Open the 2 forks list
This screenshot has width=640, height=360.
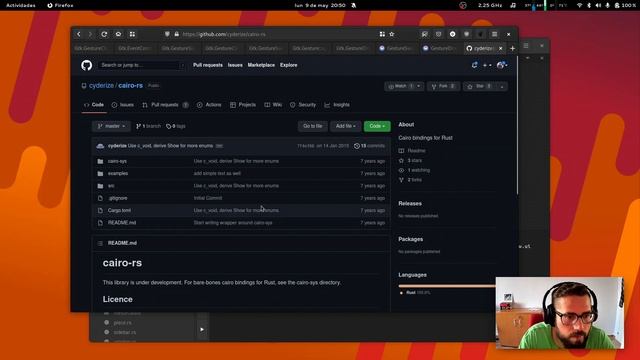410,180
